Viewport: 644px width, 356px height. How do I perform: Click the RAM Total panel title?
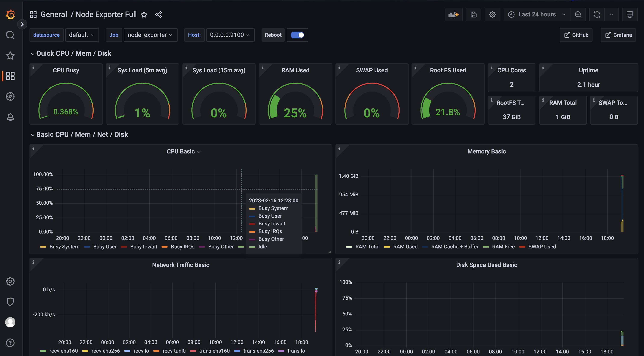(x=563, y=103)
